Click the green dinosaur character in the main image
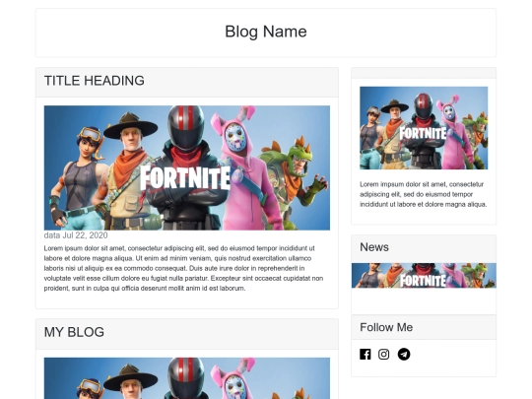 pos(294,176)
